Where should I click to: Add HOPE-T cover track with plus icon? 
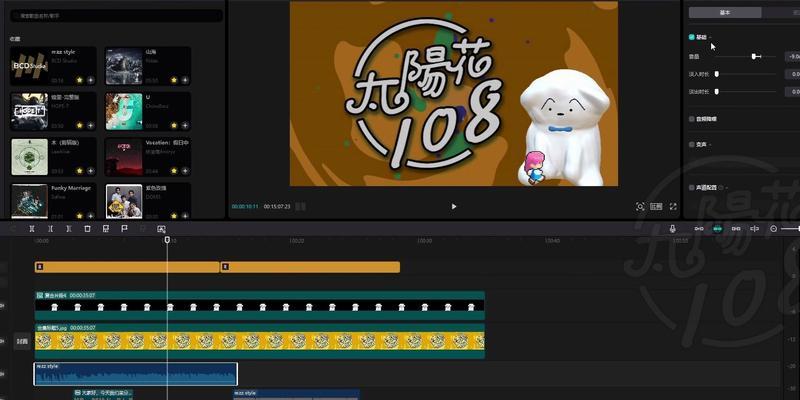(x=90, y=125)
